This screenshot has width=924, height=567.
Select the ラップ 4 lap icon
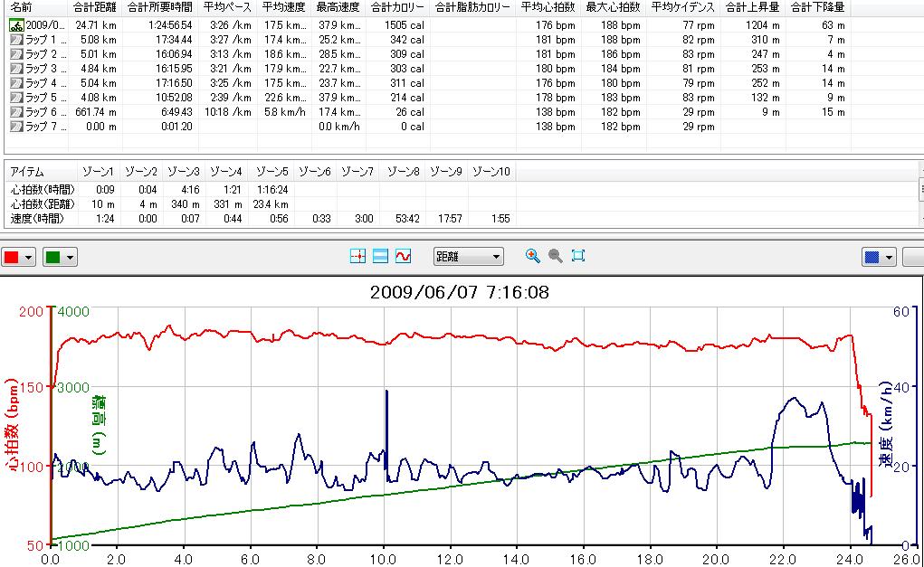(x=16, y=83)
